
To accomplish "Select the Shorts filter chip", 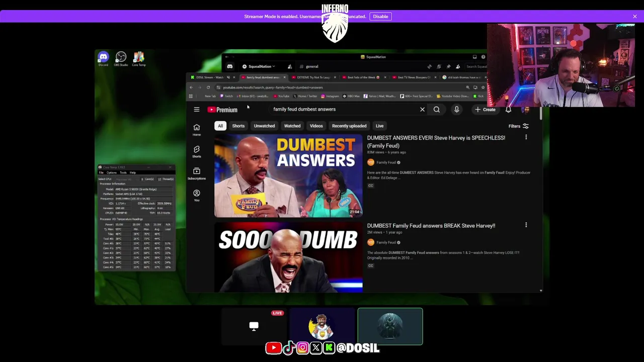I will click(x=238, y=126).
